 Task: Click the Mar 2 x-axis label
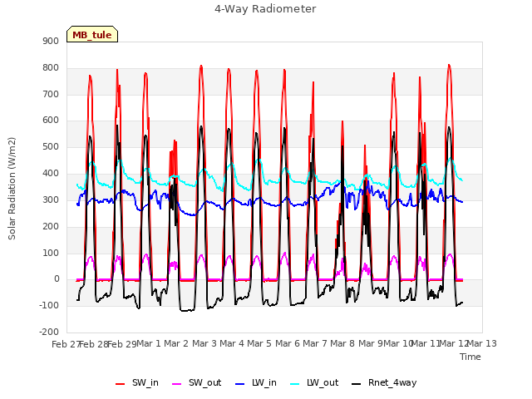coord(176,343)
